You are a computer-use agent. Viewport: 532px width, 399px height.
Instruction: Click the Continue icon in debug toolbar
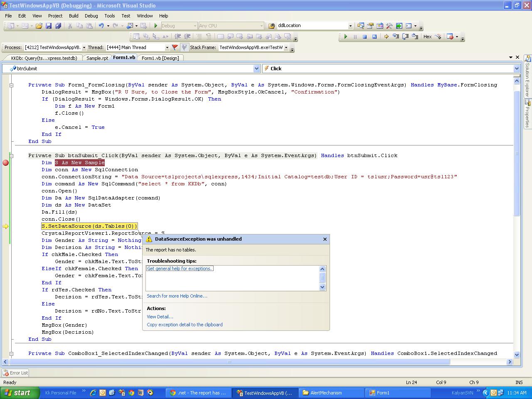tap(345, 37)
